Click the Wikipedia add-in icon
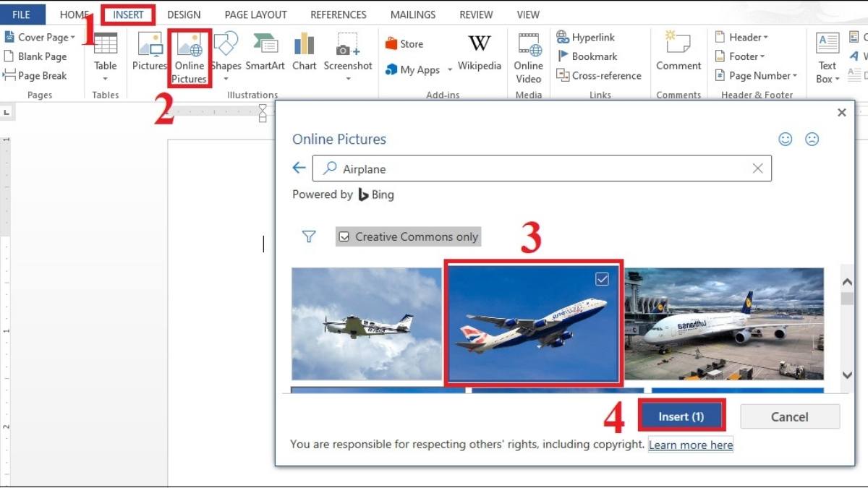The image size is (868, 488). pyautogui.click(x=479, y=52)
